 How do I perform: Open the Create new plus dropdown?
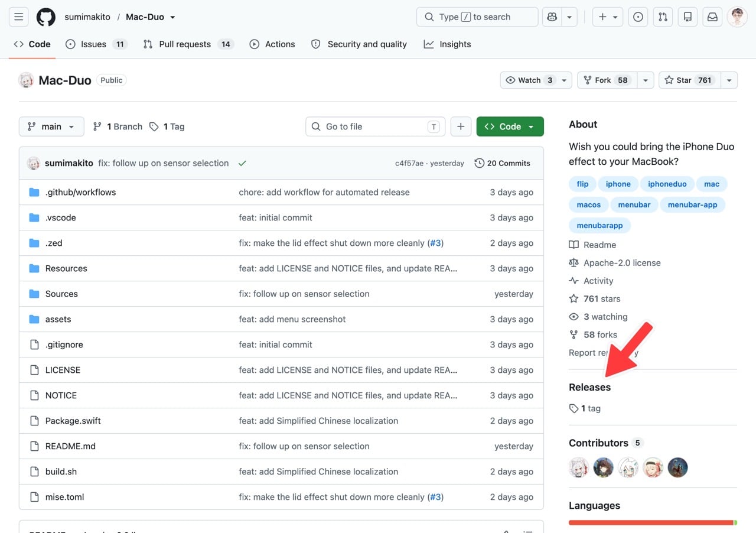click(x=608, y=17)
